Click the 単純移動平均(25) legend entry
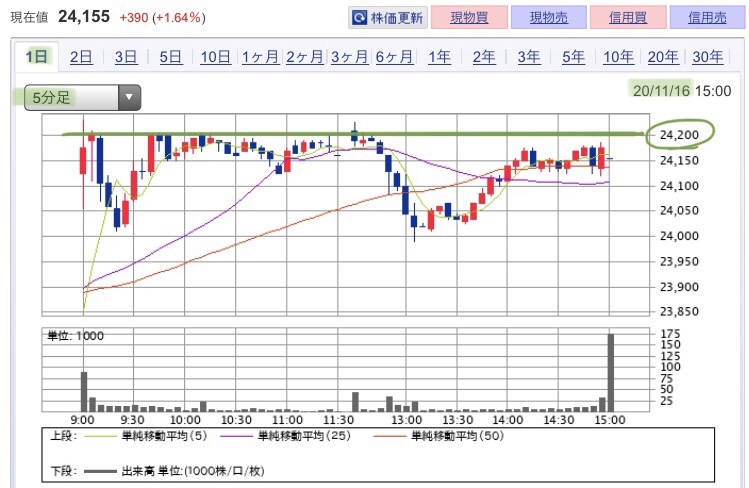Viewport: 749px width, 488px height. (x=286, y=436)
